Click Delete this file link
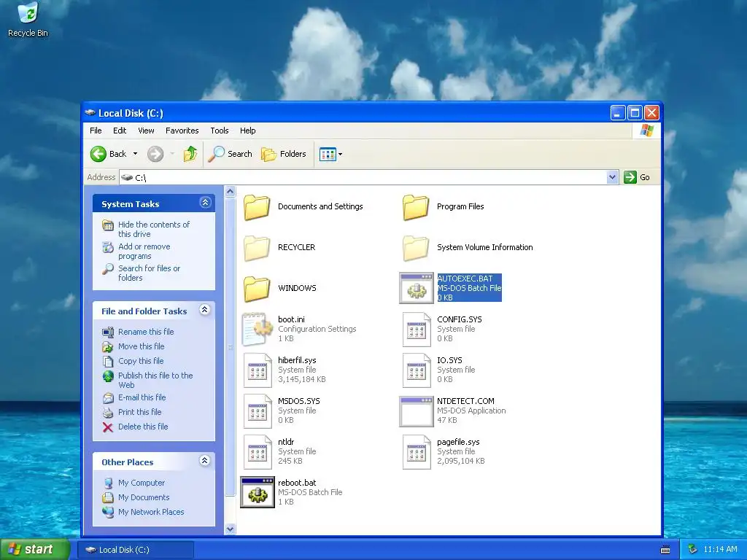The height and width of the screenshot is (560, 747). (x=143, y=427)
